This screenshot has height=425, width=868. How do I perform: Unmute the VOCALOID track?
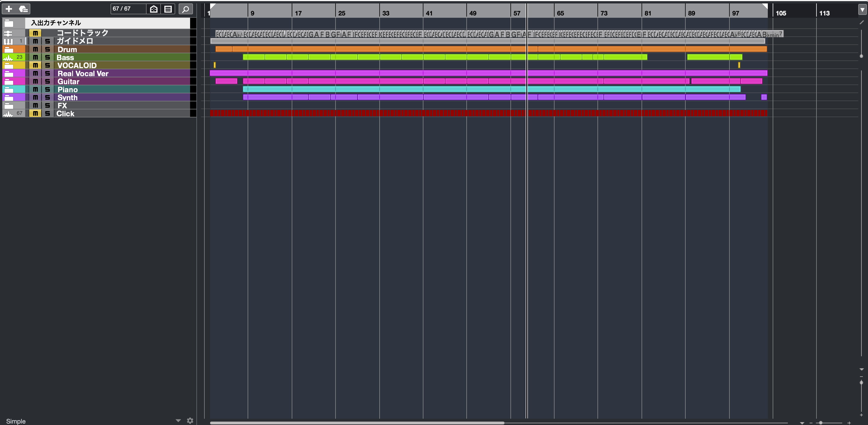point(35,65)
